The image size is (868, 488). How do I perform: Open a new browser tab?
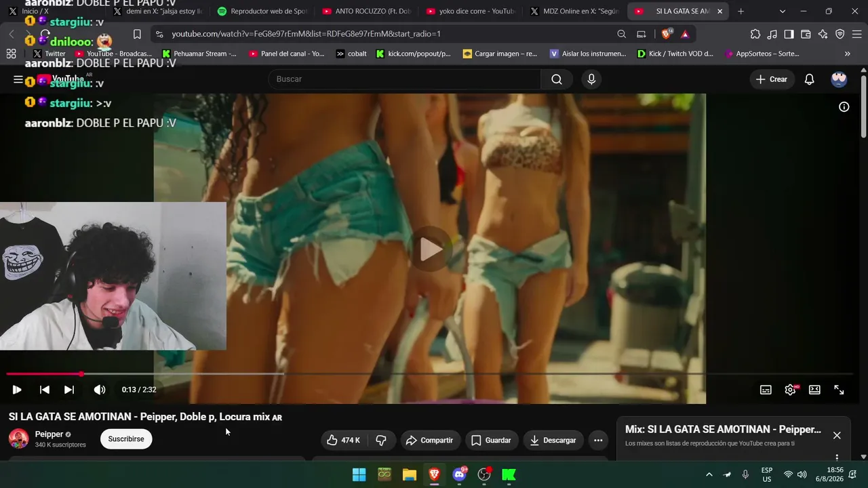point(741,12)
